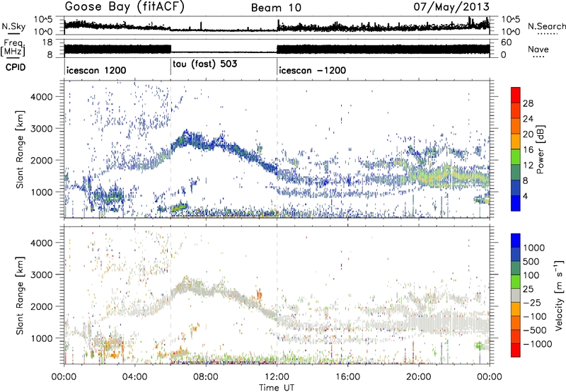
Task: Click the 12:00 dashed line in power panel
Action: coord(277,149)
